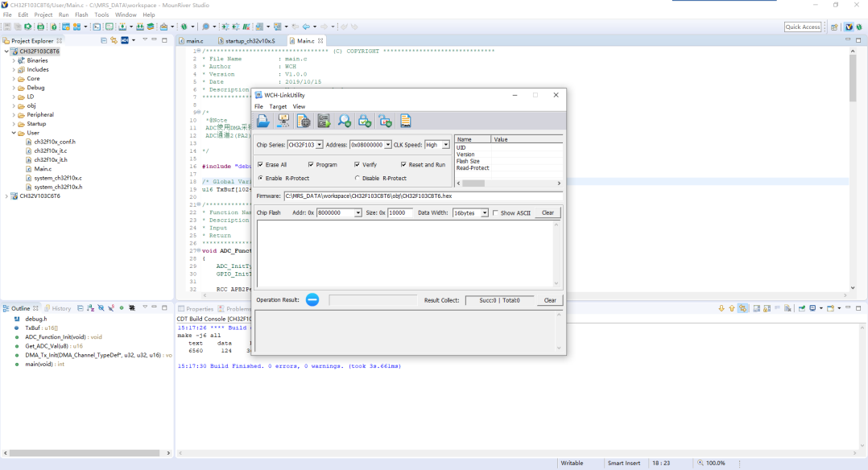The width and height of the screenshot is (868, 470).
Task: Click the open padlock remove protection icon
Action: click(385, 121)
